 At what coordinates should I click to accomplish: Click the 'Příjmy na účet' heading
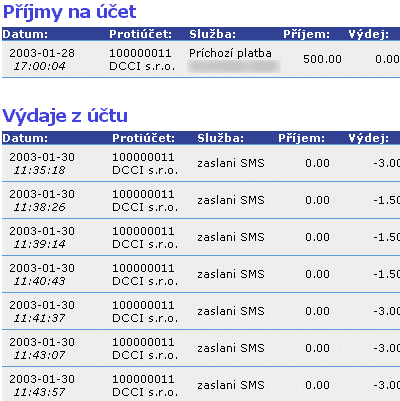click(69, 12)
